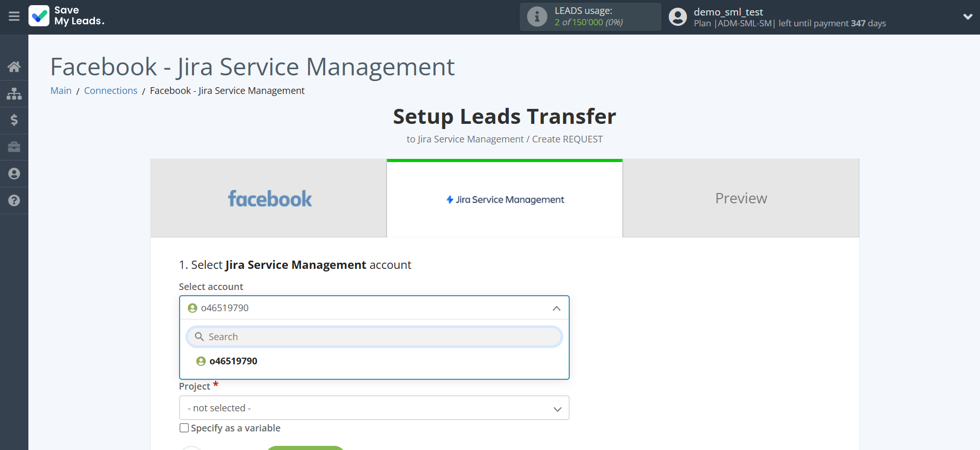Go to Home via sidebar icon
980x450 pixels.
(x=14, y=67)
